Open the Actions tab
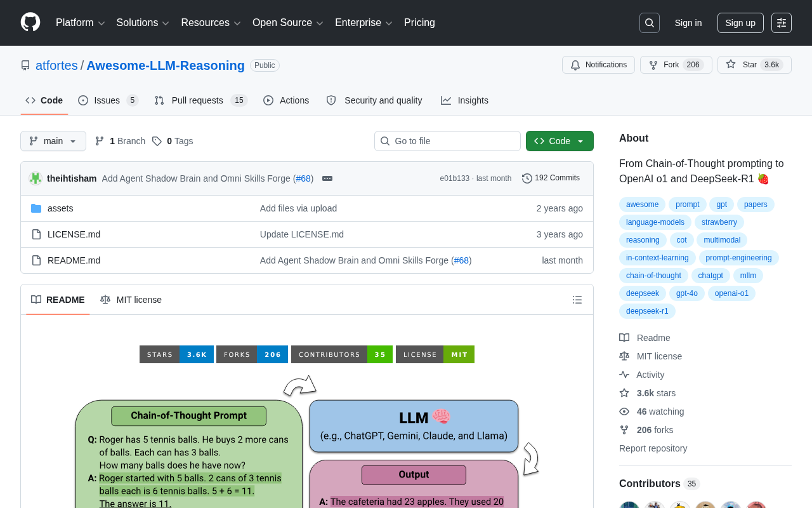Screen dimensions: 812x508 coord(286,100)
